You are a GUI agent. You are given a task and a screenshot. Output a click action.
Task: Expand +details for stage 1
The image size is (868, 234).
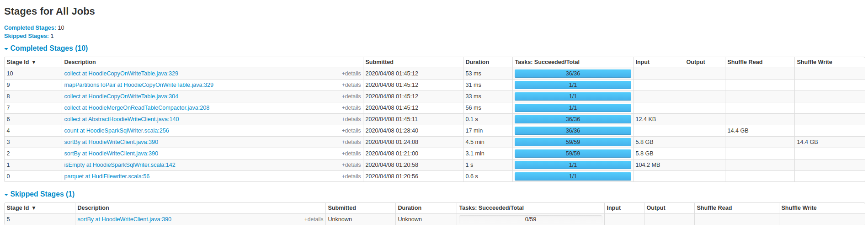351,165
